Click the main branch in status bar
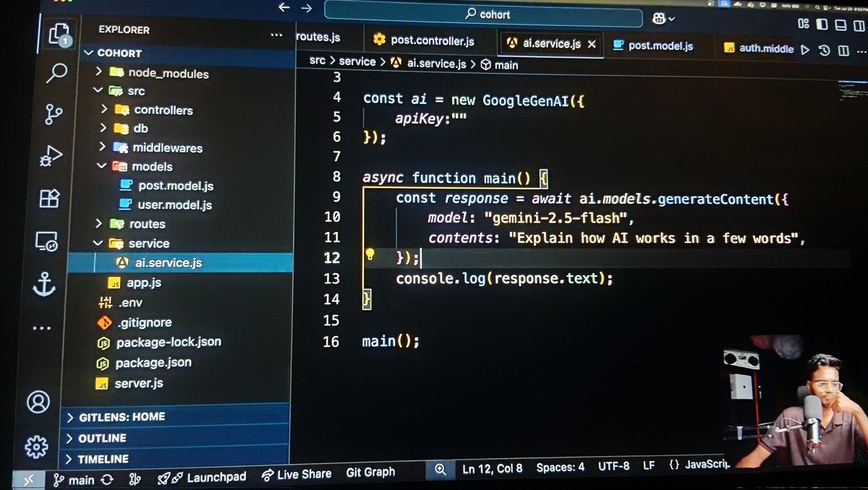Viewport: 868px width, 490px height. pyautogui.click(x=75, y=480)
